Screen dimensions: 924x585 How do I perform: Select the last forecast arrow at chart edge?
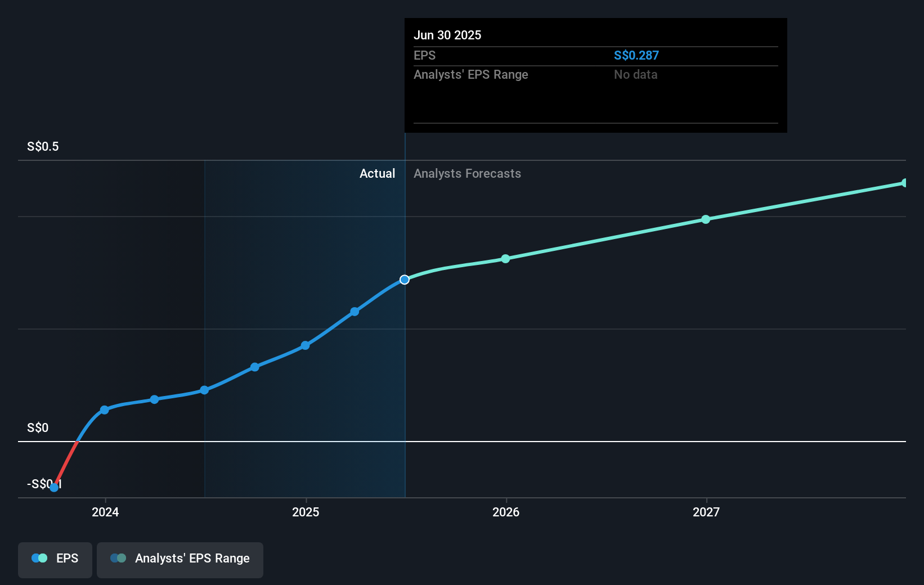903,182
